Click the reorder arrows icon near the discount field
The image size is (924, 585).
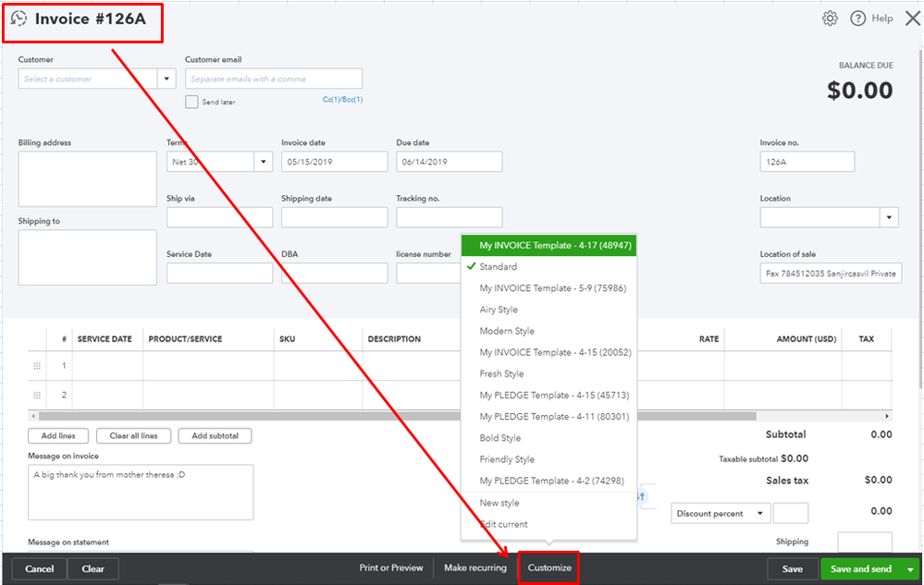click(641, 496)
